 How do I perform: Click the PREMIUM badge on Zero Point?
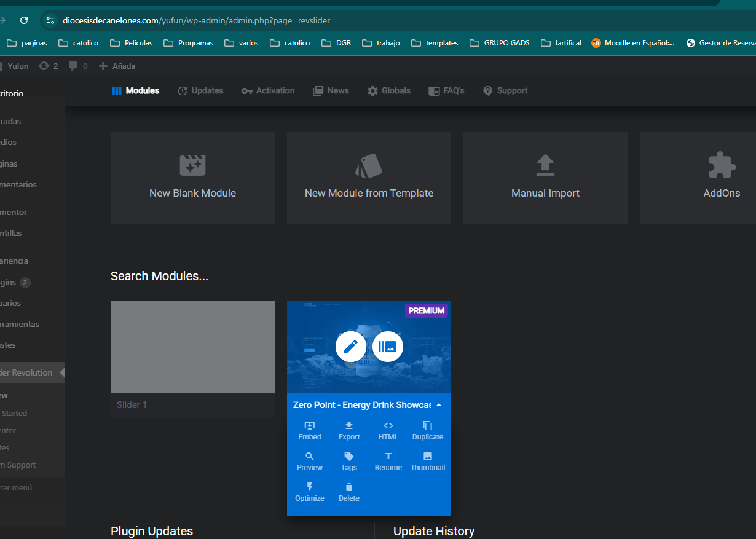tap(427, 311)
